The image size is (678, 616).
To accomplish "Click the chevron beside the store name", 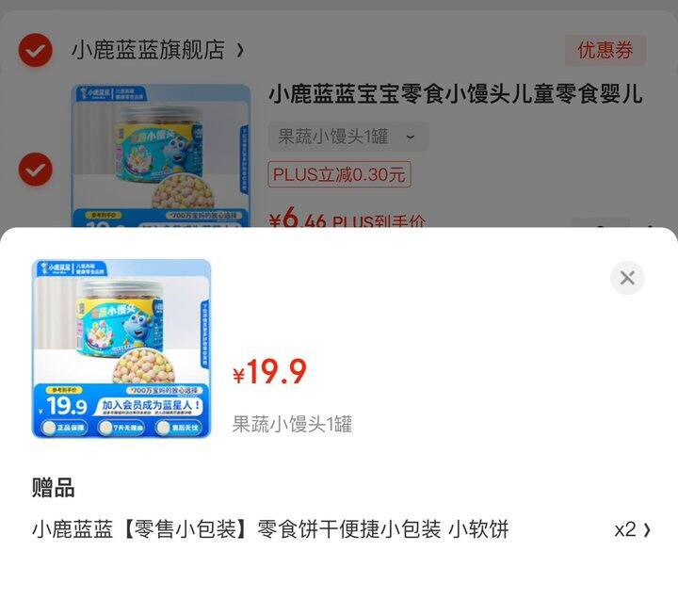I will (x=240, y=50).
